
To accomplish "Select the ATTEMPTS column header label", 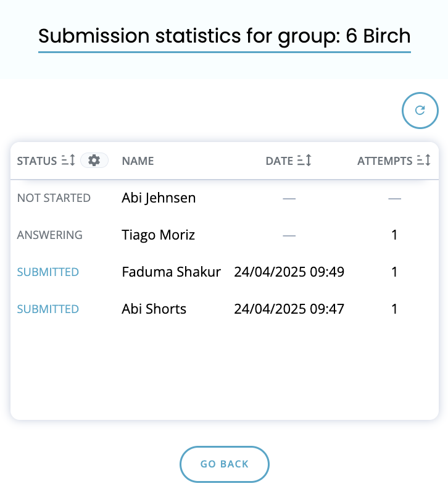I will pyautogui.click(x=384, y=161).
